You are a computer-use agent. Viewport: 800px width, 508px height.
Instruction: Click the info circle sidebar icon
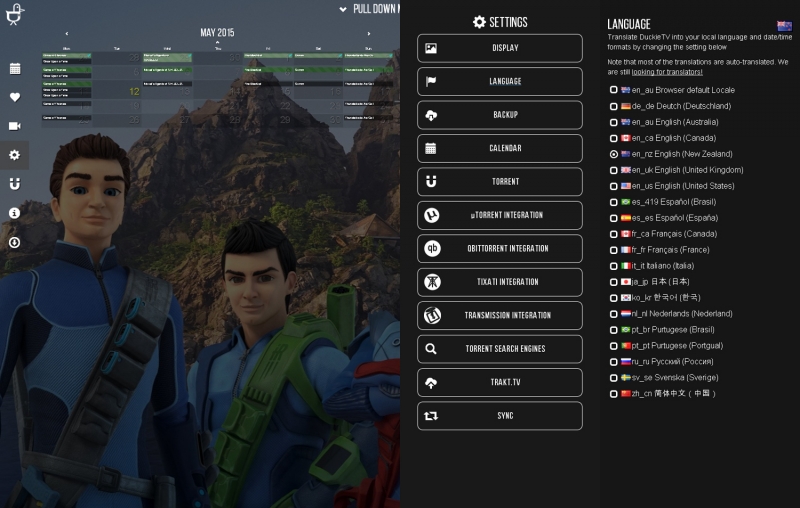(x=15, y=213)
